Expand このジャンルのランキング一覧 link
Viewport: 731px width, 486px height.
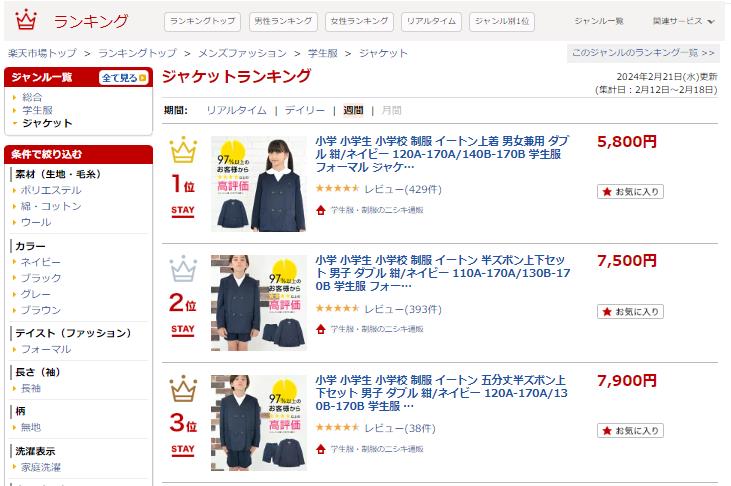point(643,53)
